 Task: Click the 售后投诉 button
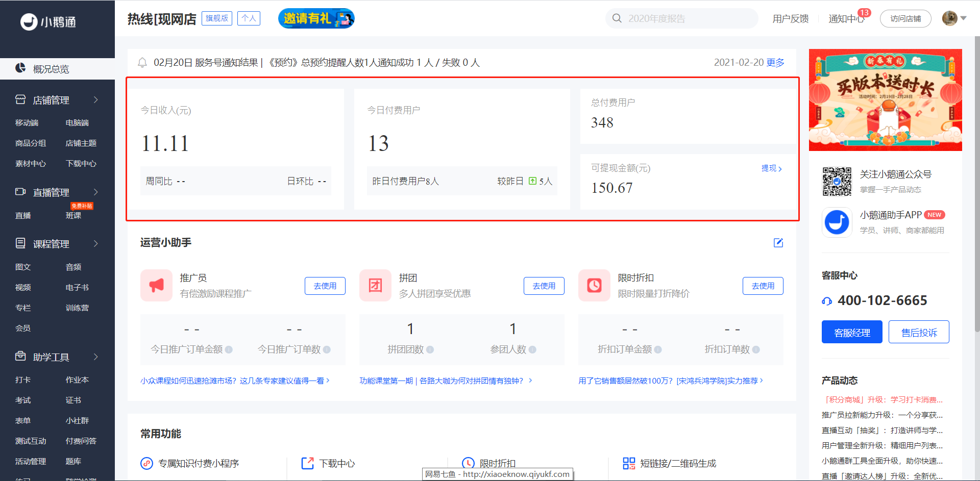(919, 332)
